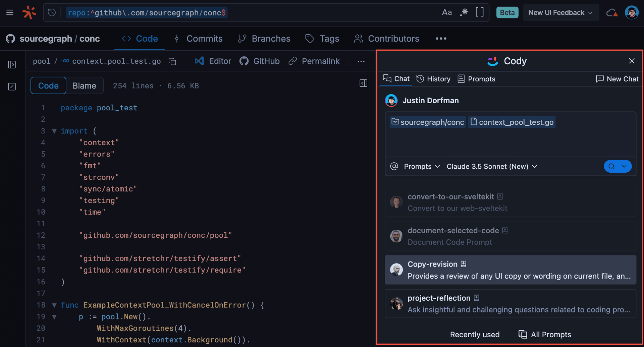Click the sidebar symbols panel icon
Viewport: 644px width, 347px height.
coord(12,86)
